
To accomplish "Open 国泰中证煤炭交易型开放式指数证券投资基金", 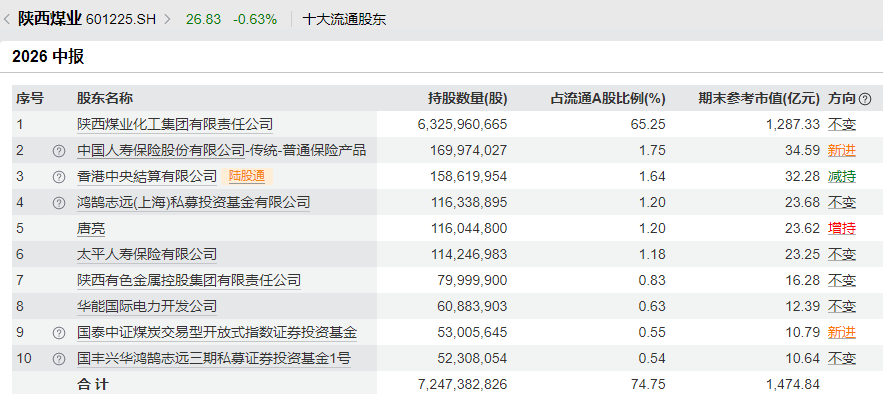I will pos(217,332).
